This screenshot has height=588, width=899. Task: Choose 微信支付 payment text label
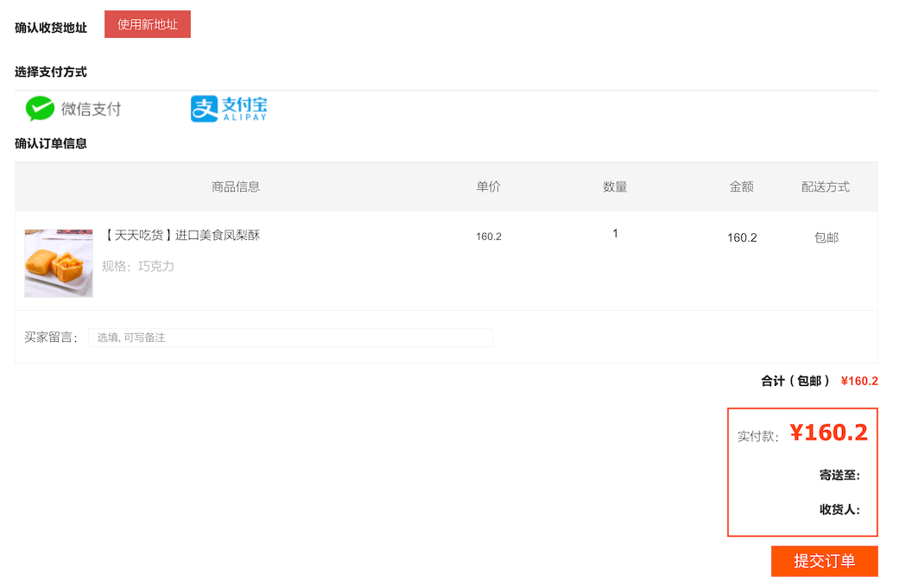point(91,109)
